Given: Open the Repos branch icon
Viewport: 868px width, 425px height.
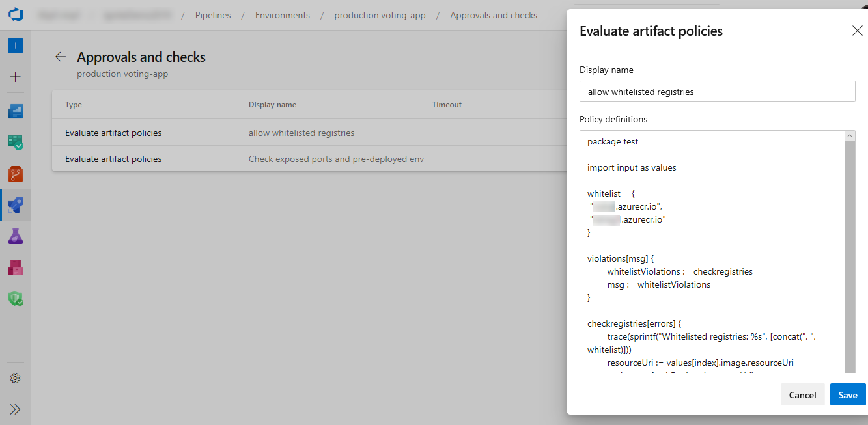Looking at the screenshot, I should tap(15, 173).
